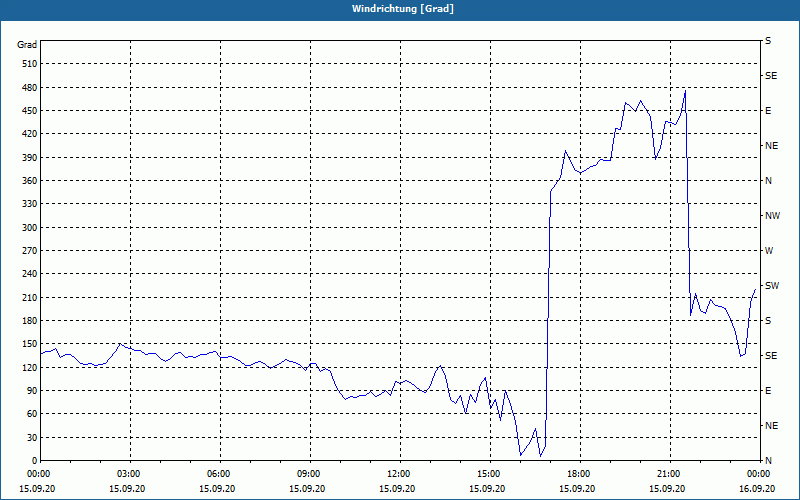Click the 240 left axis value
The image size is (800, 500).
30,274
